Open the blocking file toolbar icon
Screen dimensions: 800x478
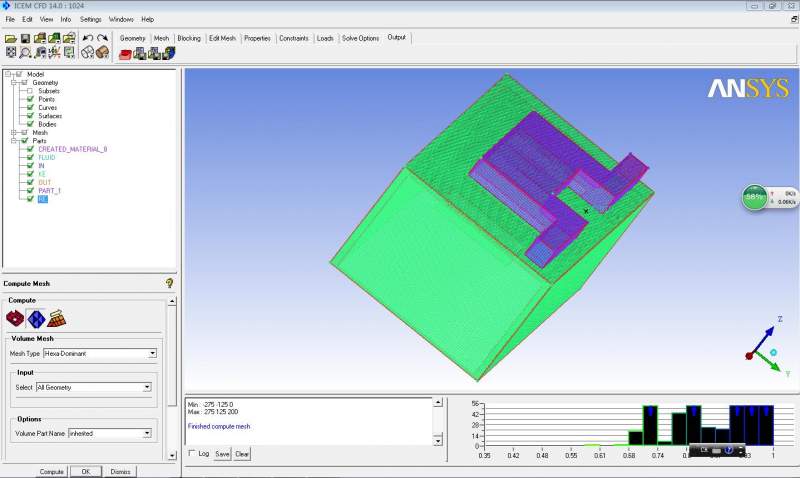click(x=69, y=38)
